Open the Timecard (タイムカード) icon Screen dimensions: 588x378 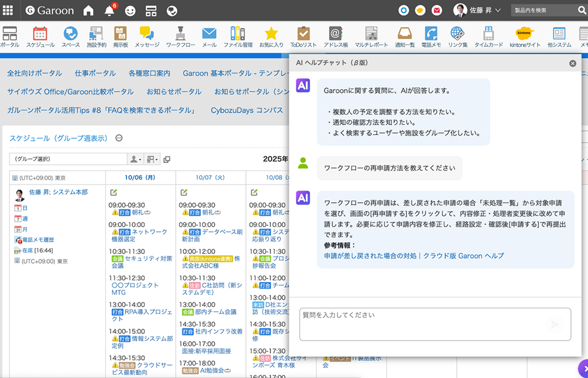[488, 37]
